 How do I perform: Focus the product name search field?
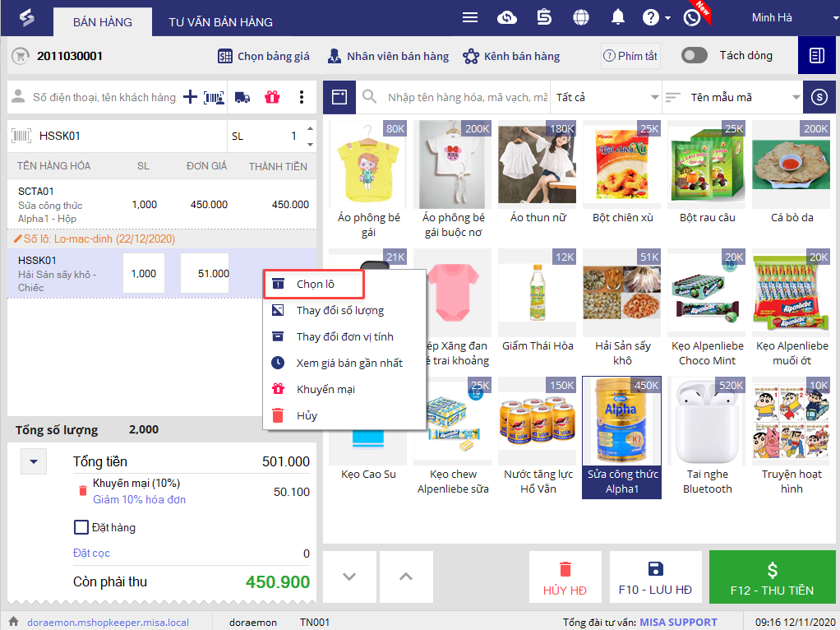click(x=467, y=97)
